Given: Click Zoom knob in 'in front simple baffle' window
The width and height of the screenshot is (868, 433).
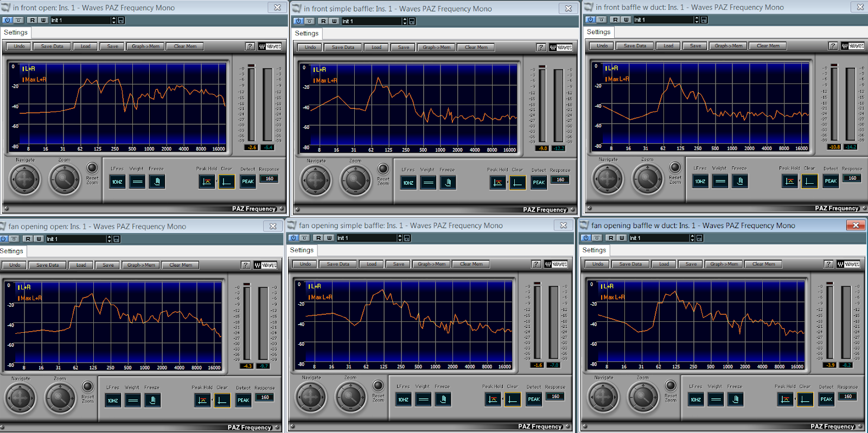Looking at the screenshot, I should [x=355, y=180].
